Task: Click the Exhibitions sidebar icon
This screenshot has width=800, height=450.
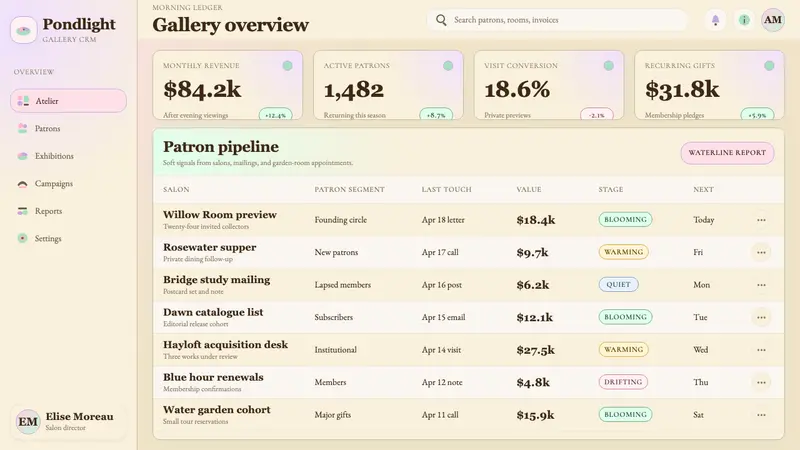Action: click(x=22, y=156)
